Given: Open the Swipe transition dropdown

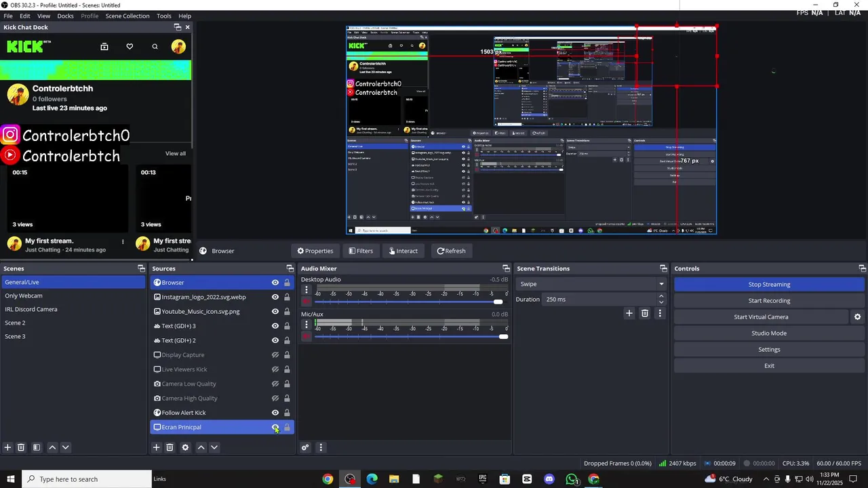Looking at the screenshot, I should tap(591, 284).
